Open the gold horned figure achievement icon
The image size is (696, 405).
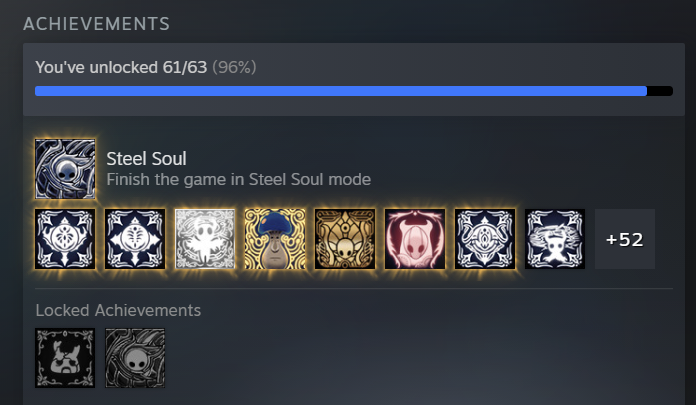pos(345,239)
